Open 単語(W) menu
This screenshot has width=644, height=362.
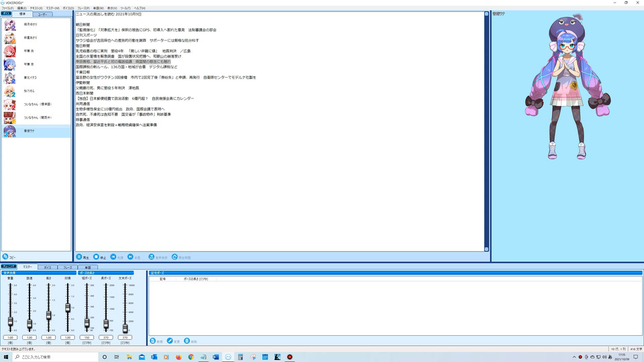pyautogui.click(x=99, y=8)
